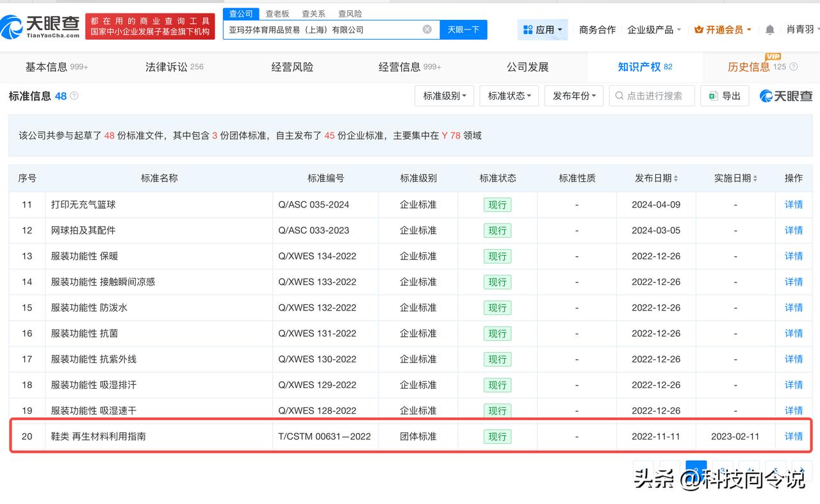Open 开通会员 dropdown arrow
This screenshot has width=820, height=504.
click(749, 29)
